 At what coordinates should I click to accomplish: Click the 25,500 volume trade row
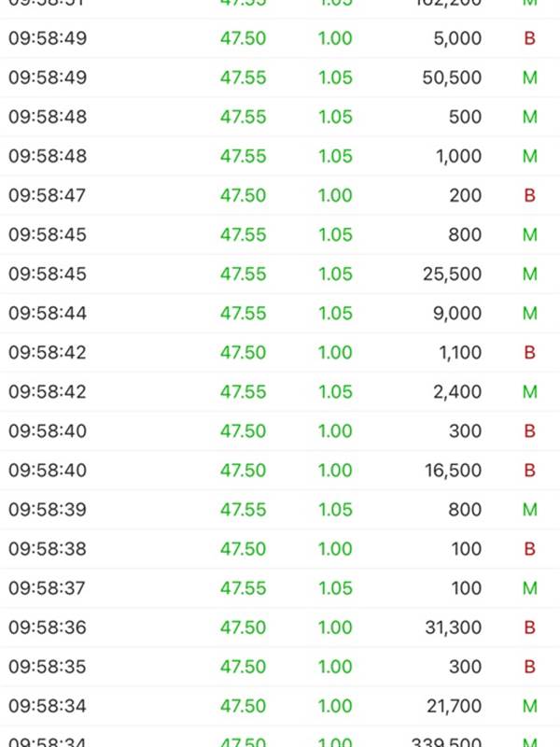(280, 274)
